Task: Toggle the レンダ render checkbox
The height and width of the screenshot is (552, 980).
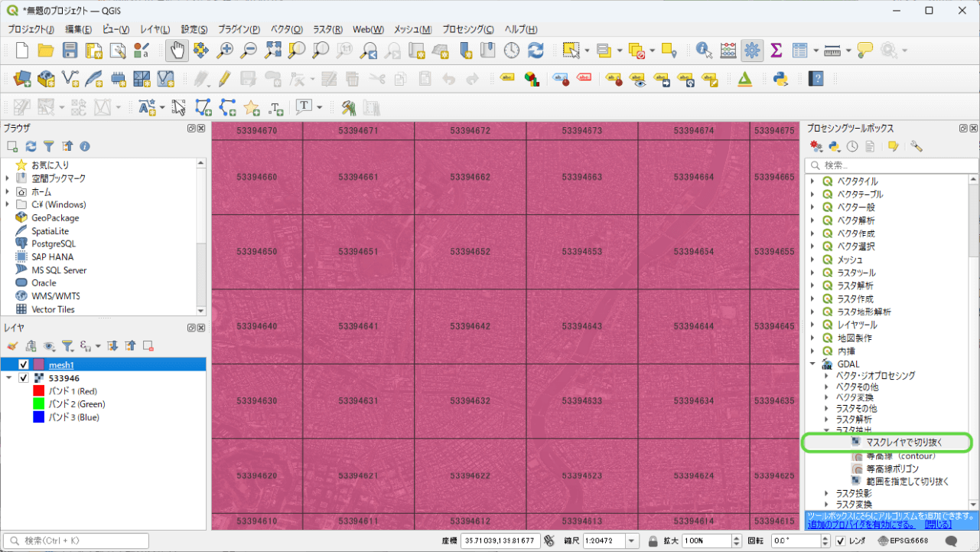Action: pos(841,541)
